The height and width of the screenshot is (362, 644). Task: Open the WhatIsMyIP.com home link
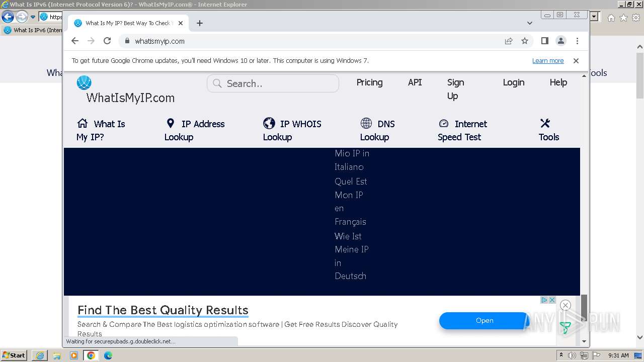pyautogui.click(x=130, y=98)
